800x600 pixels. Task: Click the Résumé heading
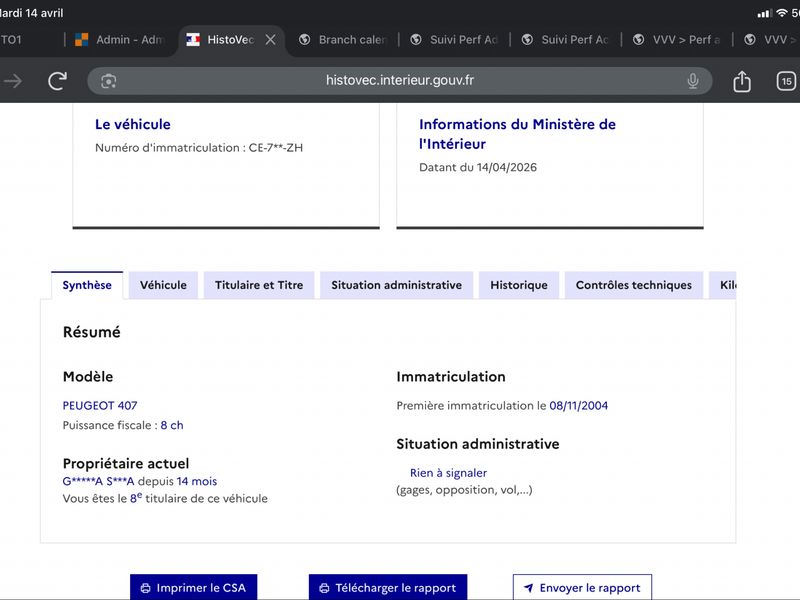pyautogui.click(x=92, y=332)
